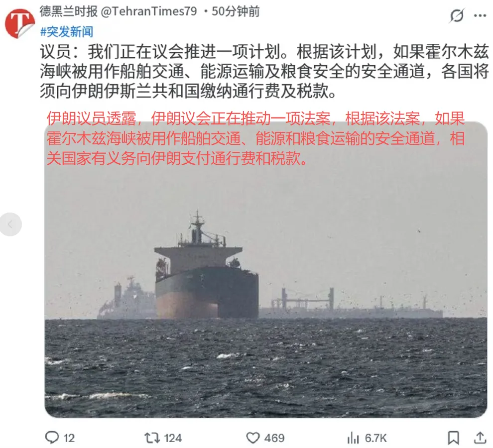Open the three-dot more options menu
This screenshot has width=493, height=448.
480,15
